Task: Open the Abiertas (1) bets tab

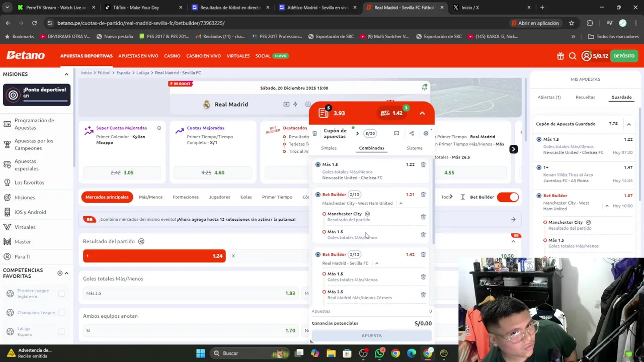Action: (x=549, y=98)
